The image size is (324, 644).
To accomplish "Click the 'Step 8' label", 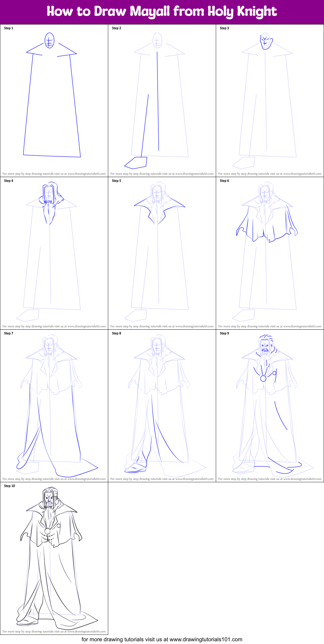I will (116, 333).
